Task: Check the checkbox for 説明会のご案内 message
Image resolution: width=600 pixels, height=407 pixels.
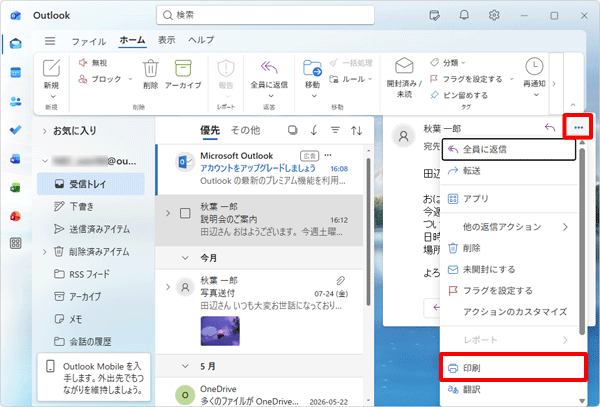Action: [185, 213]
